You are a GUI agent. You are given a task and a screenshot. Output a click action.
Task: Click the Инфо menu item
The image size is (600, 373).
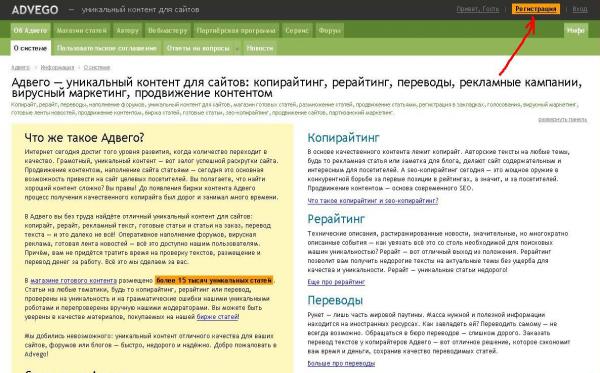[576, 30]
